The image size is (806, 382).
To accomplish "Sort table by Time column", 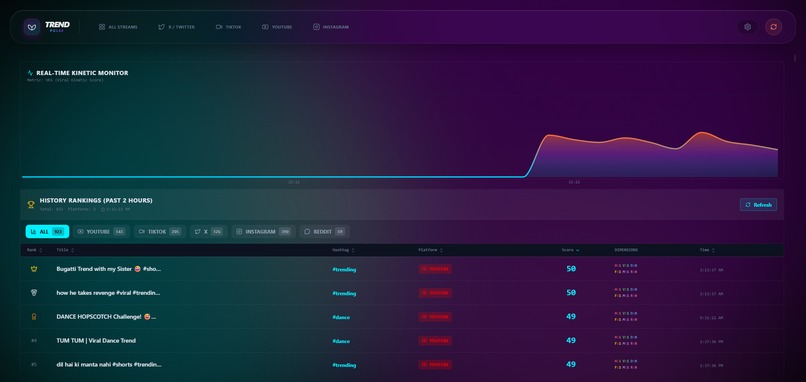I will (707, 250).
